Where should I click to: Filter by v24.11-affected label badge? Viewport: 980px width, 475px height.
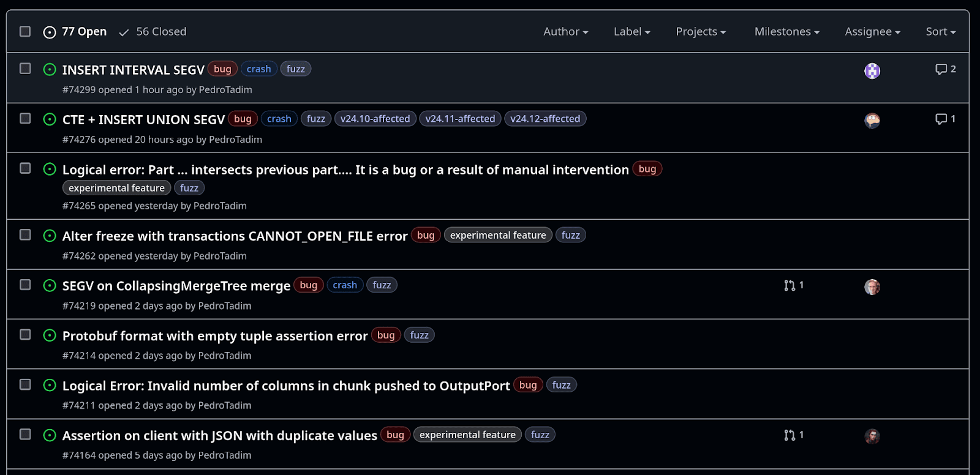(460, 119)
